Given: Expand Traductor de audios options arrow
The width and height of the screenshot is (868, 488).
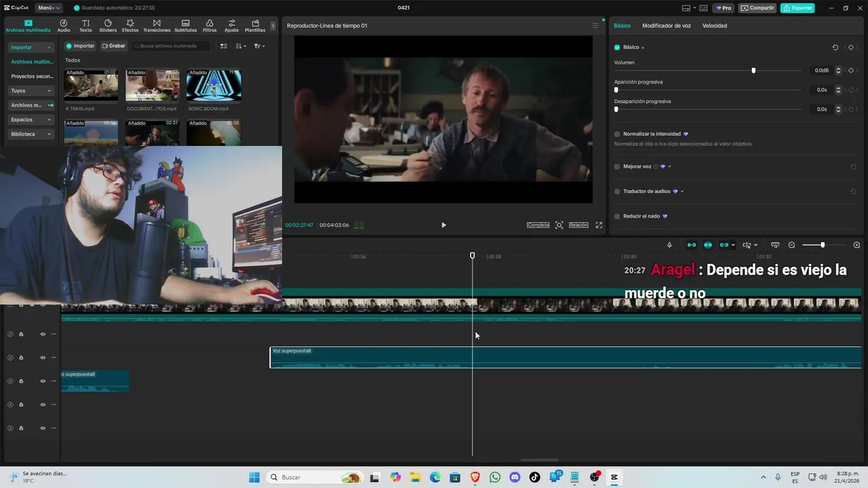Looking at the screenshot, I should point(682,192).
